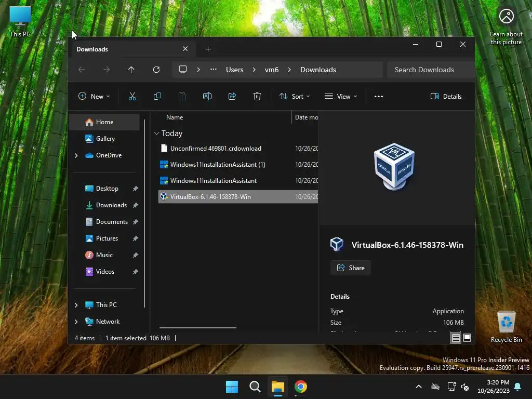Click the Copy icon in toolbar

click(157, 96)
